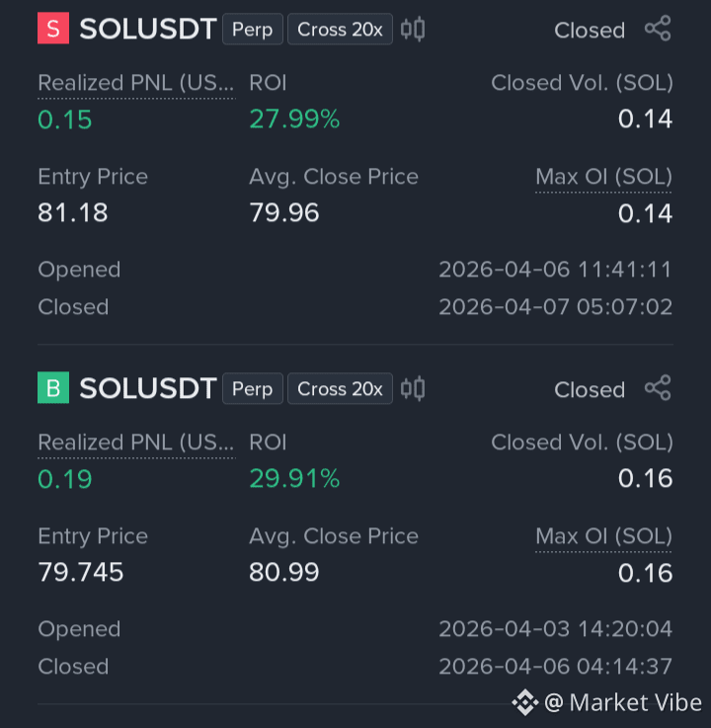
Task: Open the first SOLUSDT symbol title
Action: click(x=147, y=29)
